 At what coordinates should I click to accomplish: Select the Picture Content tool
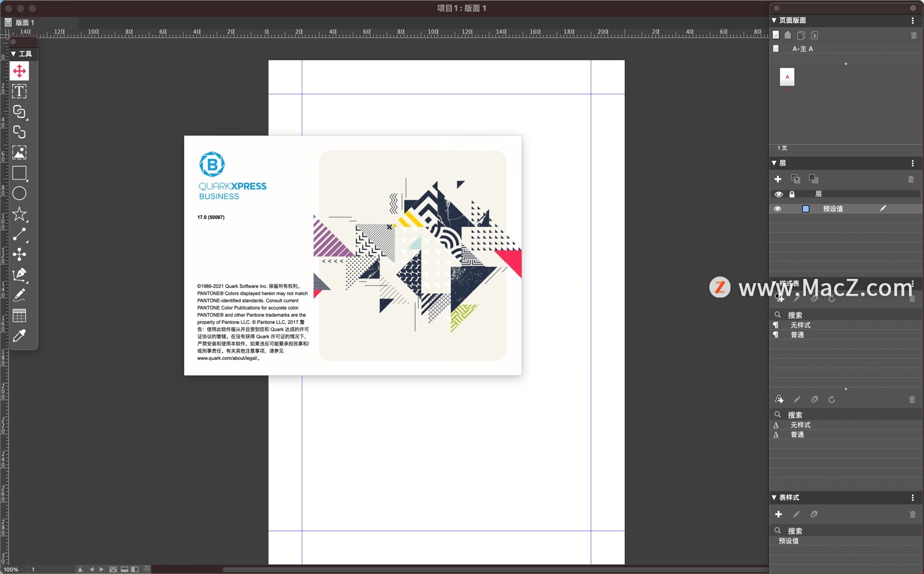coord(19,152)
